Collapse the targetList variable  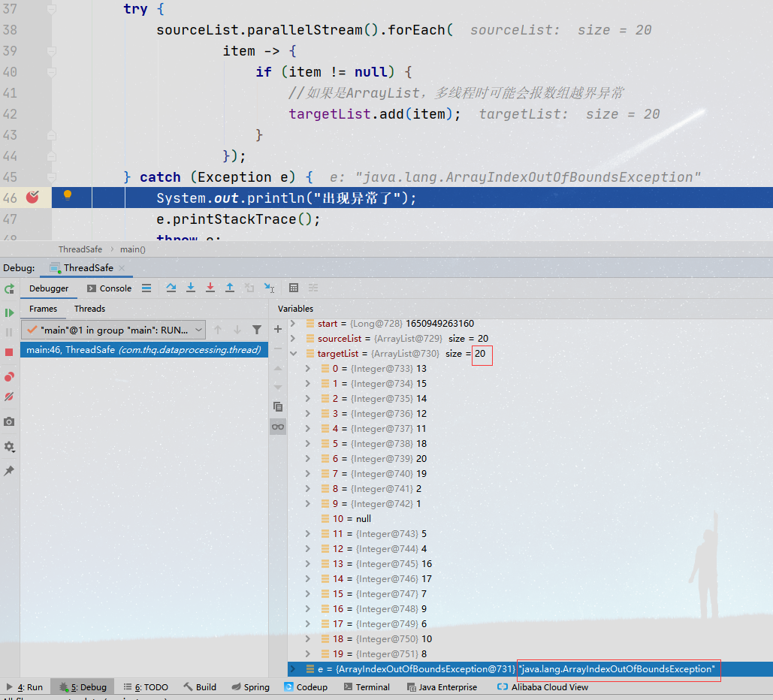click(x=294, y=353)
